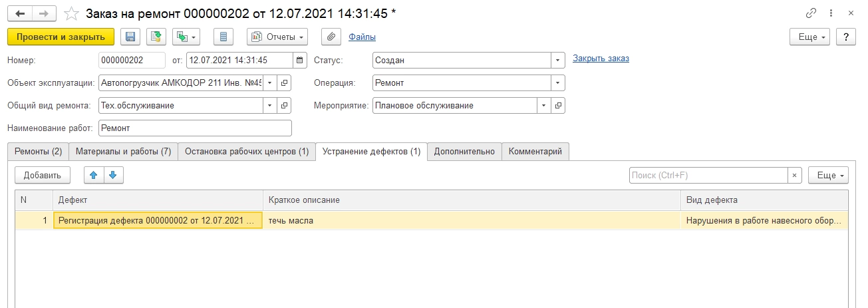The image size is (868, 308).
Task: Click the paperclip attachments icon
Action: [x=331, y=37]
